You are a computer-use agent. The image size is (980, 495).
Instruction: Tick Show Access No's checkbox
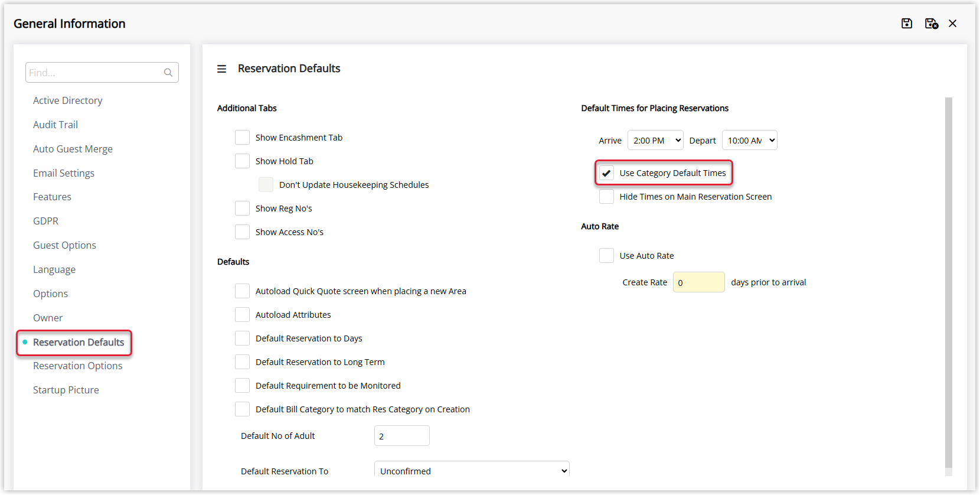tap(242, 232)
